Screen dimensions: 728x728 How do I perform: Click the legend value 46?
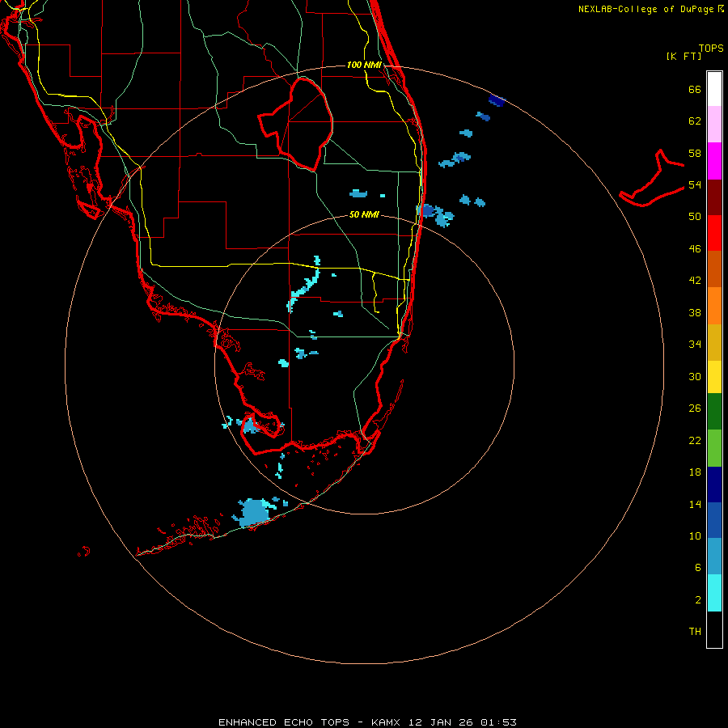tap(695, 248)
